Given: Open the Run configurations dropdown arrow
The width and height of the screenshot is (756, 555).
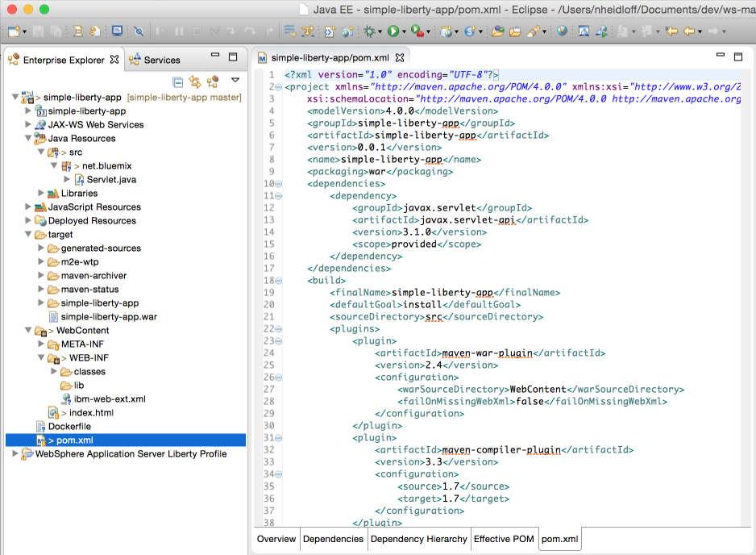Looking at the screenshot, I should click(404, 31).
